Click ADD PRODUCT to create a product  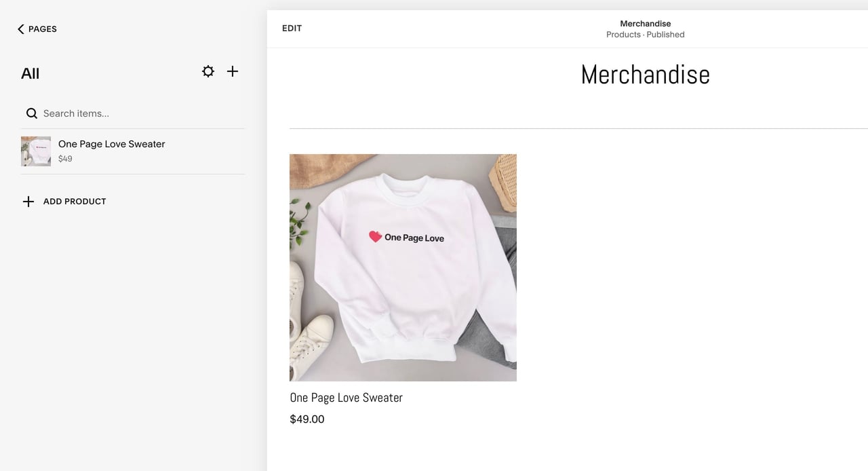(x=75, y=201)
